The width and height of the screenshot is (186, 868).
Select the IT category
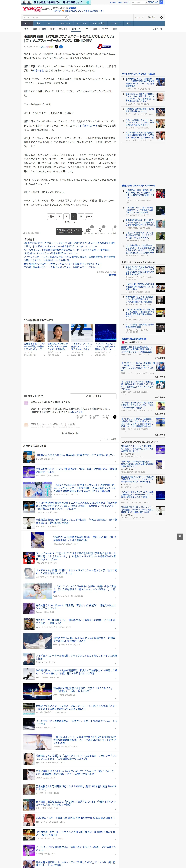[86, 29]
